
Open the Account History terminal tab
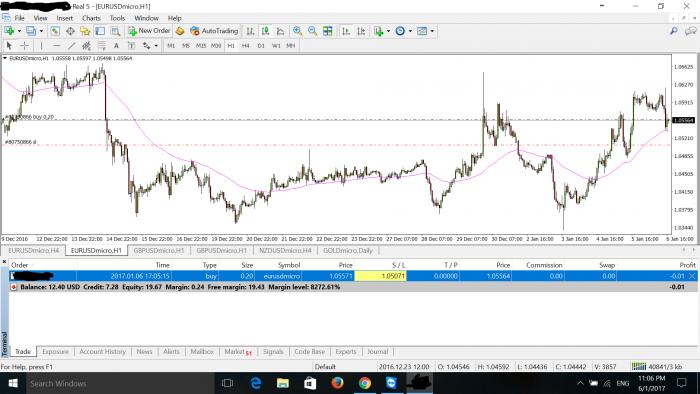click(102, 352)
